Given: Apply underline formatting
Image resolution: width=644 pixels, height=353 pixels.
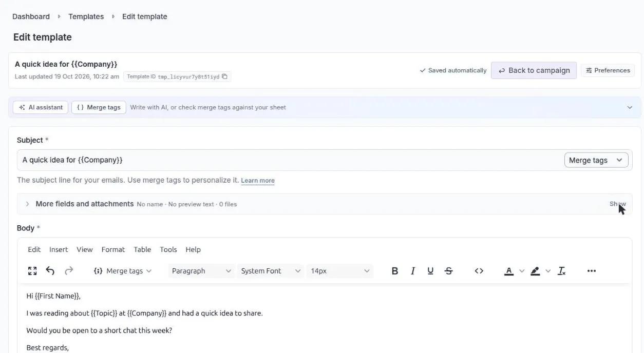Looking at the screenshot, I should (430, 271).
